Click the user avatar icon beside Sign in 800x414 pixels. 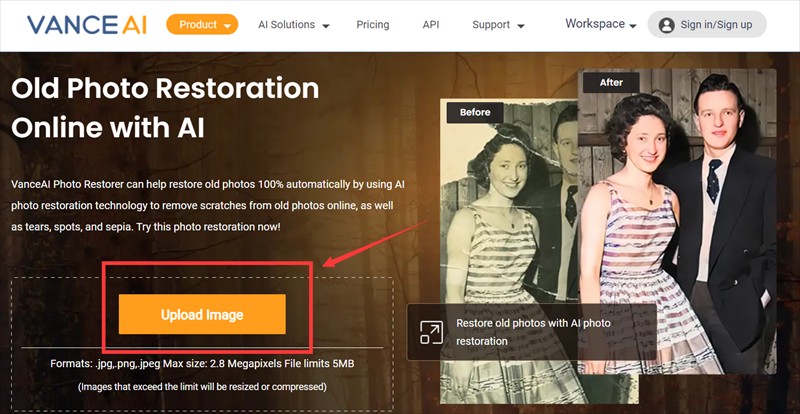coord(666,25)
